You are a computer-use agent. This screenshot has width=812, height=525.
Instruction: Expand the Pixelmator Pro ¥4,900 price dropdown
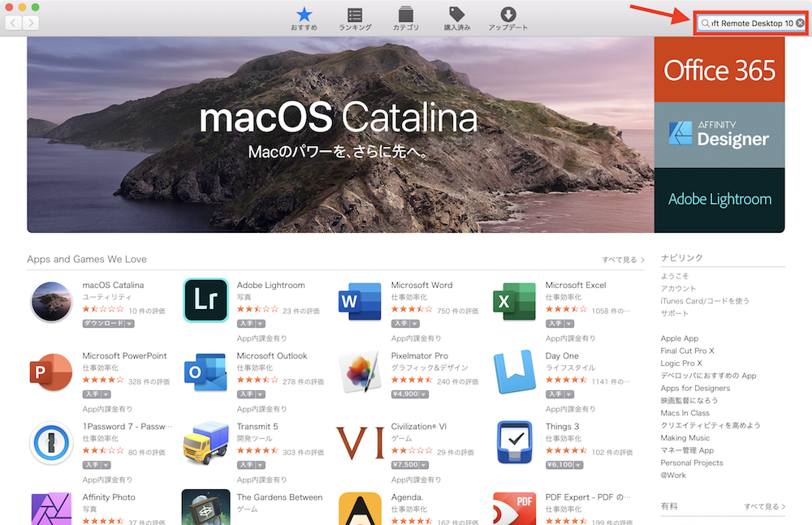pyautogui.click(x=422, y=394)
